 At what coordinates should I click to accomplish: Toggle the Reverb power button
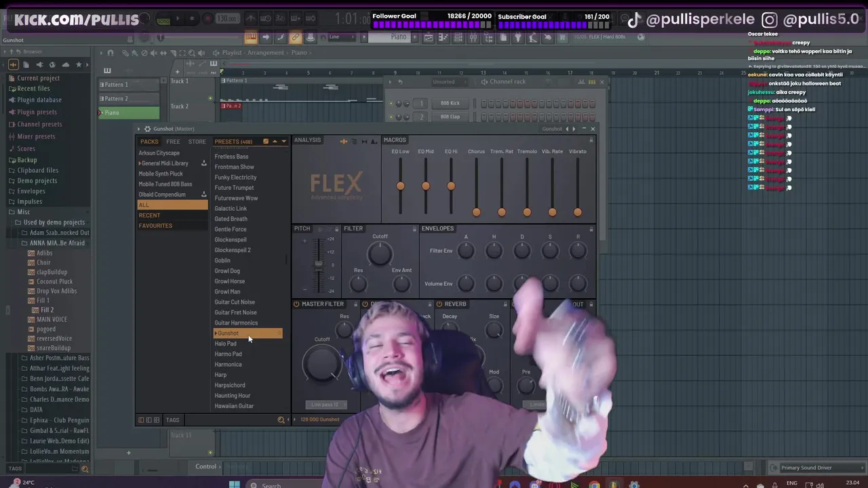pos(439,304)
